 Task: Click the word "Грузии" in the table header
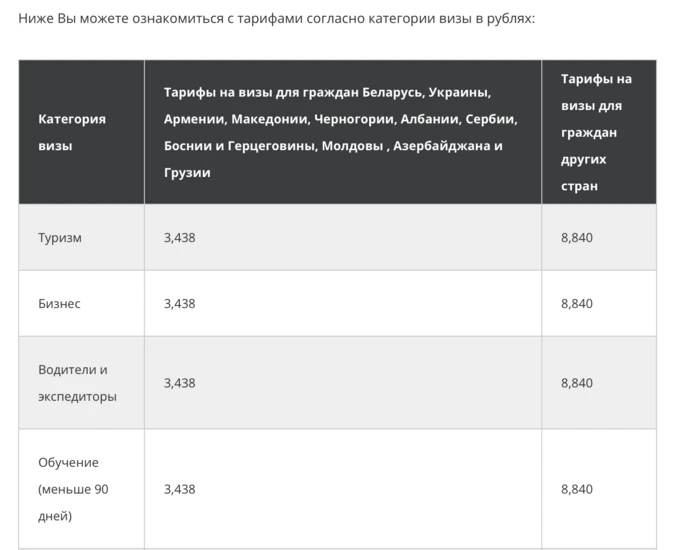click(187, 173)
